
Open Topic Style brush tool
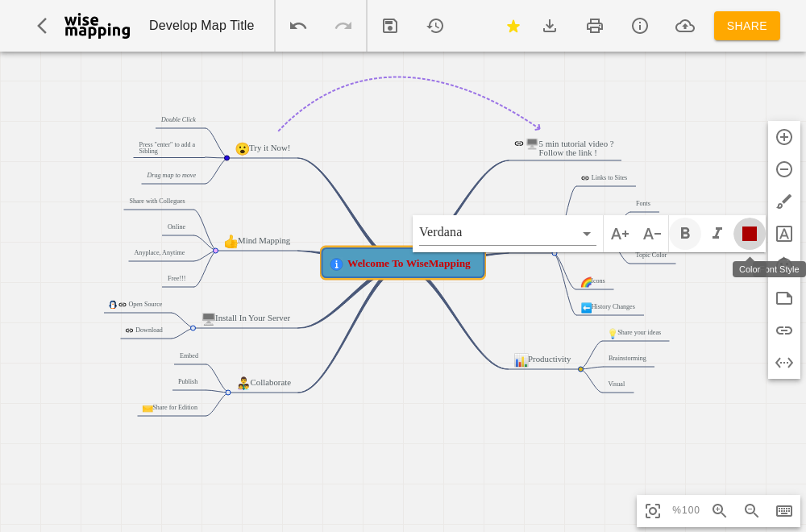click(x=784, y=202)
